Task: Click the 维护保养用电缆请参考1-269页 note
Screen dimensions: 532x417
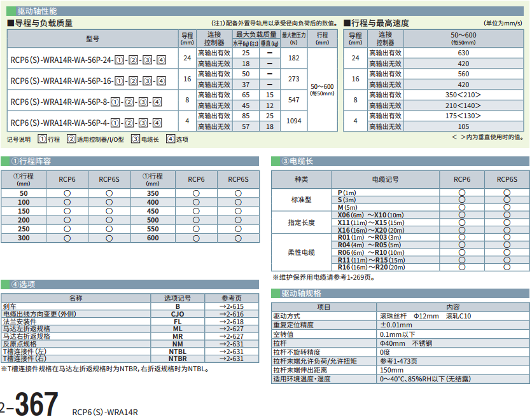Action: coord(324,278)
